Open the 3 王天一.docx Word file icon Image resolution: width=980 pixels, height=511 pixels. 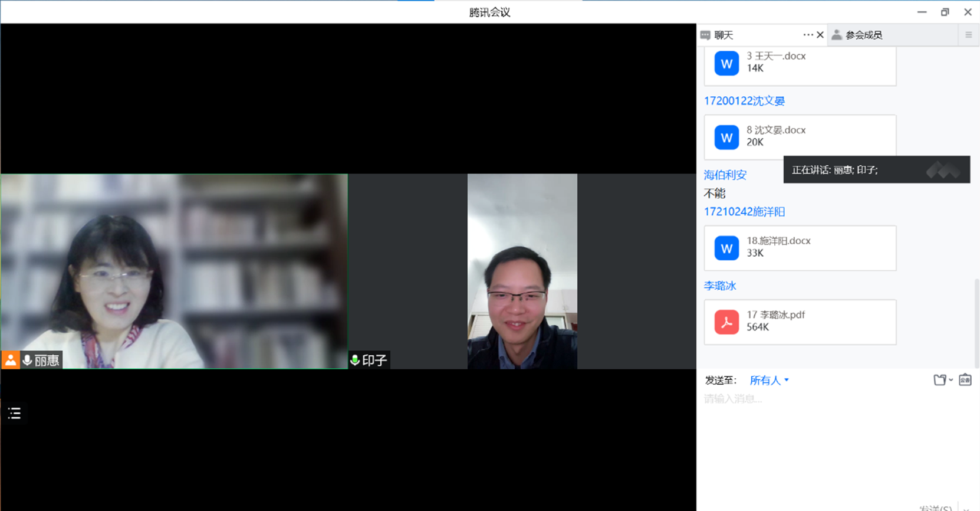(x=726, y=63)
